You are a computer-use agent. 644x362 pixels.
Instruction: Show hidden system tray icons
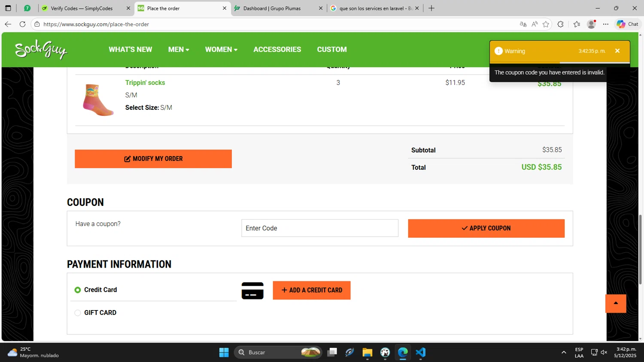pos(564,353)
